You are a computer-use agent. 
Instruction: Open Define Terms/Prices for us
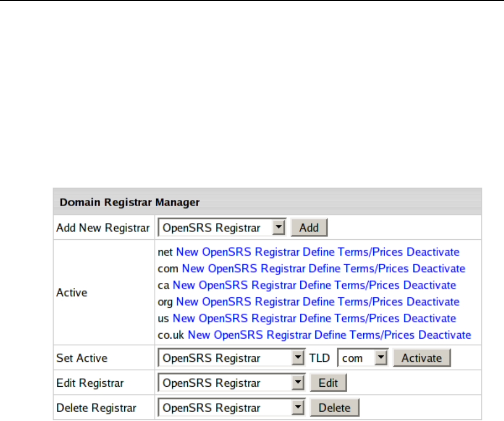coord(349,318)
